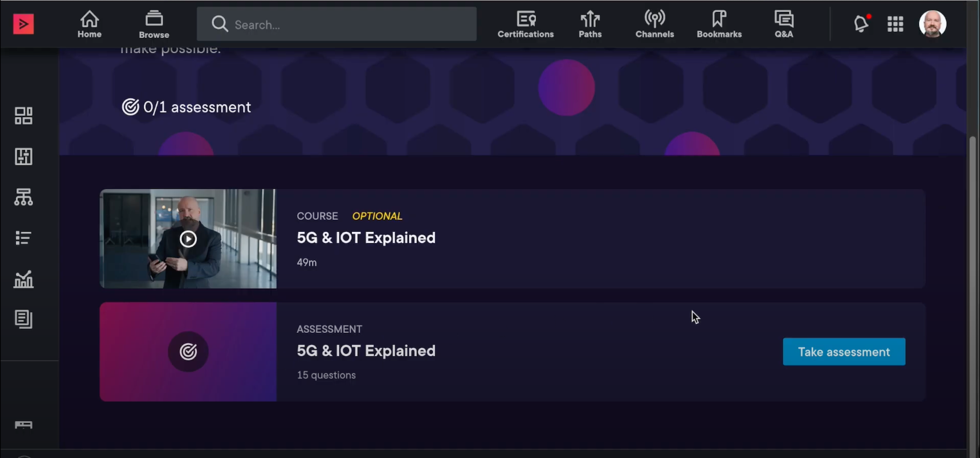Click the 15 questions text

pos(326,375)
